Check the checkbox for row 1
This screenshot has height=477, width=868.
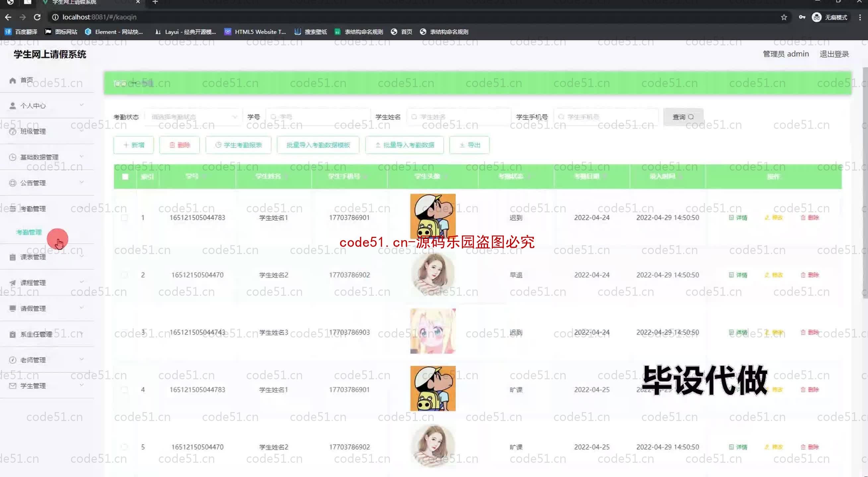tap(124, 217)
